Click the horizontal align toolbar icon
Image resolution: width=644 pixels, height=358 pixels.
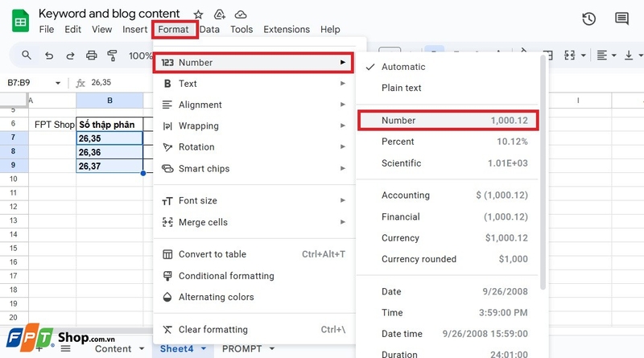click(x=601, y=55)
